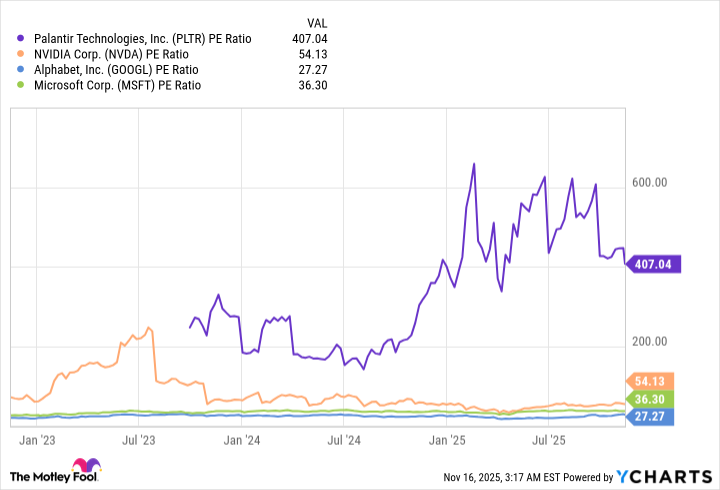The height and width of the screenshot is (490, 720).
Task: Click the 200.00 y-axis label
Action: (x=649, y=341)
